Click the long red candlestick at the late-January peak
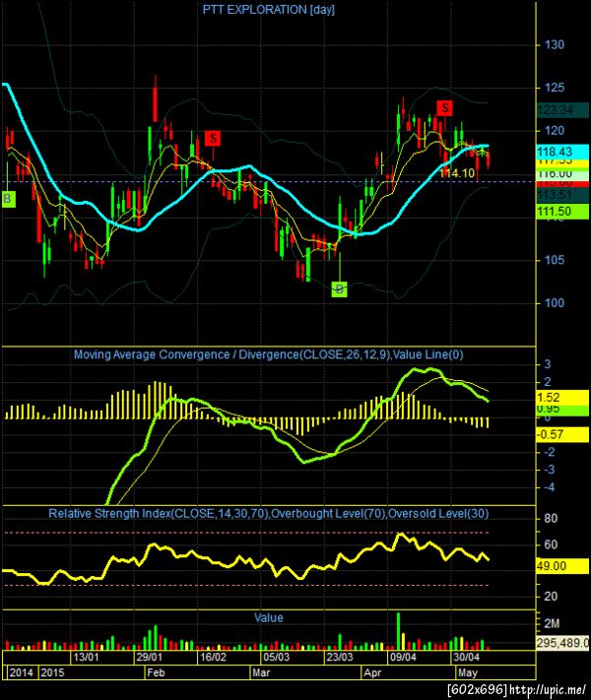The width and height of the screenshot is (591, 700). (155, 99)
